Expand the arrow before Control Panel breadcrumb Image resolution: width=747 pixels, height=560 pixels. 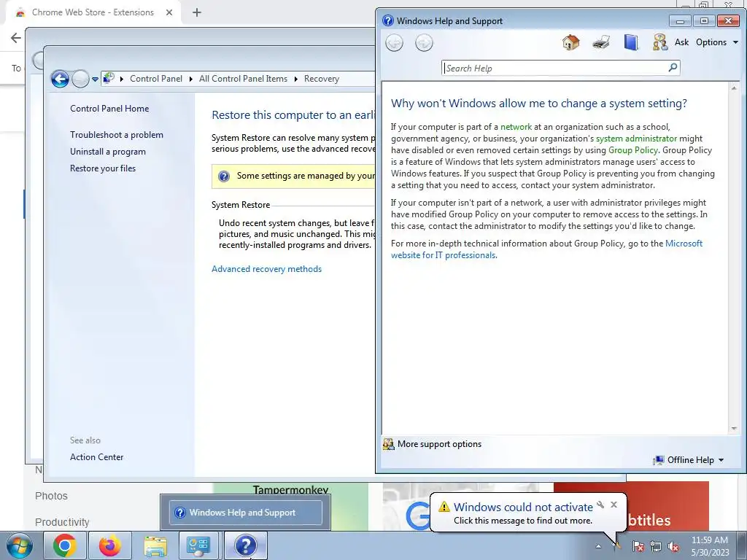point(122,79)
